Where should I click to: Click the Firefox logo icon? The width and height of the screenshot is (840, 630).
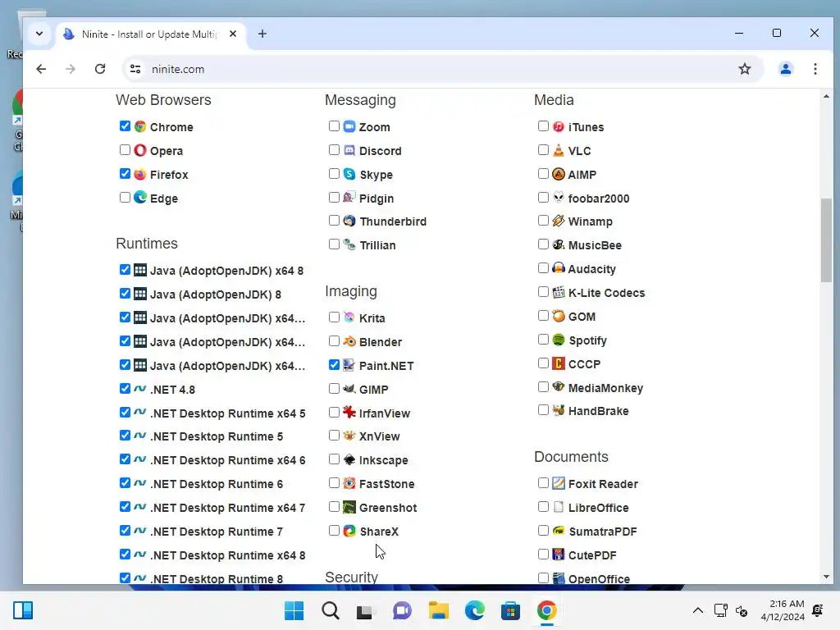point(139,174)
